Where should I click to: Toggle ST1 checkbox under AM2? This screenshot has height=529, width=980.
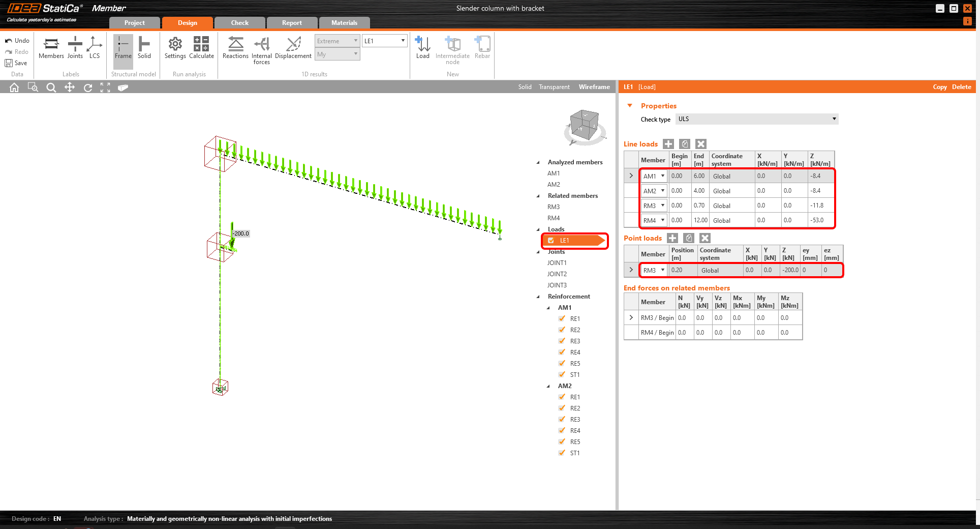click(x=562, y=453)
